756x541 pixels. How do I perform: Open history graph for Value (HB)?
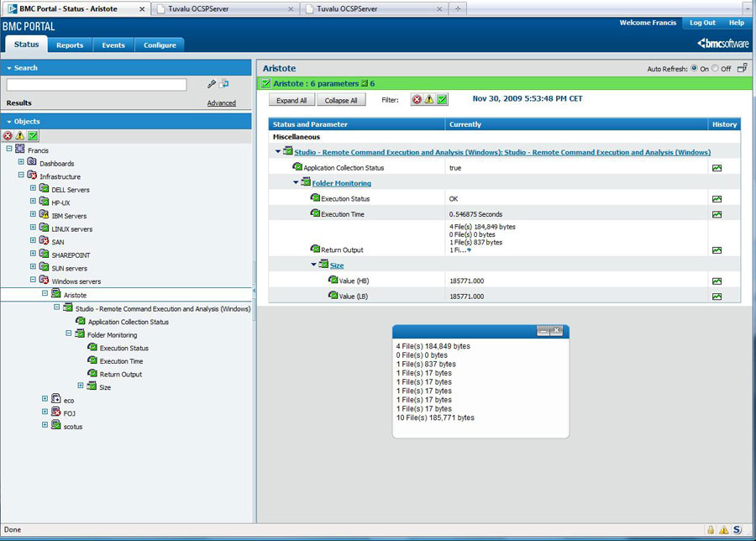(717, 281)
